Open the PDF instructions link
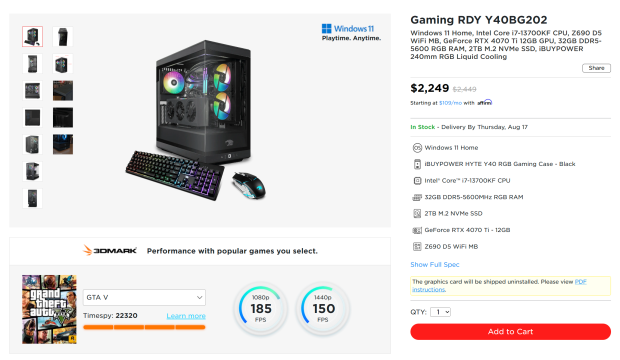 (x=499, y=286)
